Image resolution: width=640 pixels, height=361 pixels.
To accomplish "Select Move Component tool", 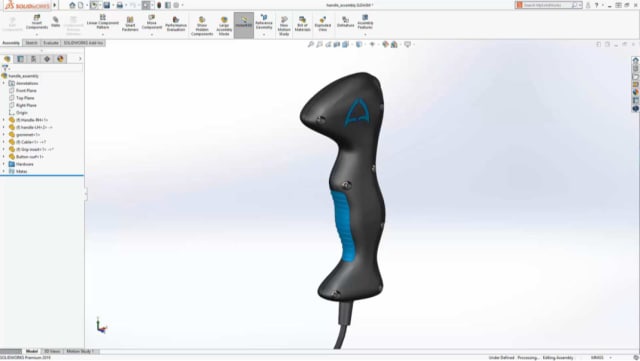I will point(151,22).
